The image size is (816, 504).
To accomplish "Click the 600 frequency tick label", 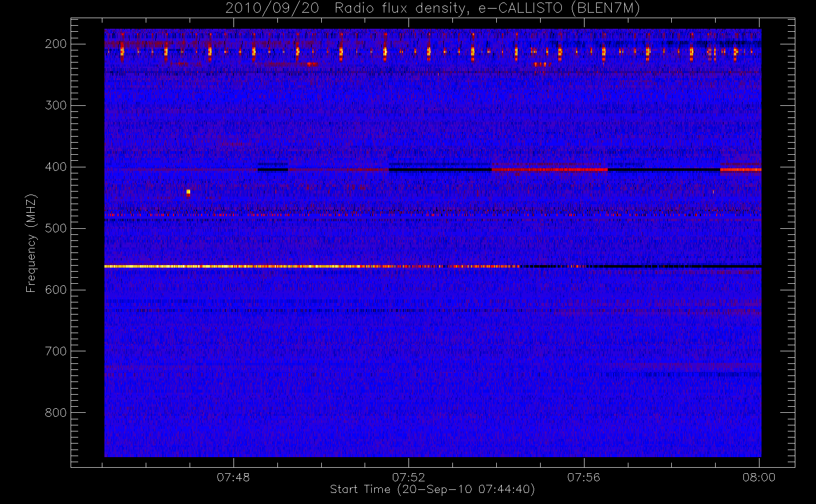I will tap(56, 290).
